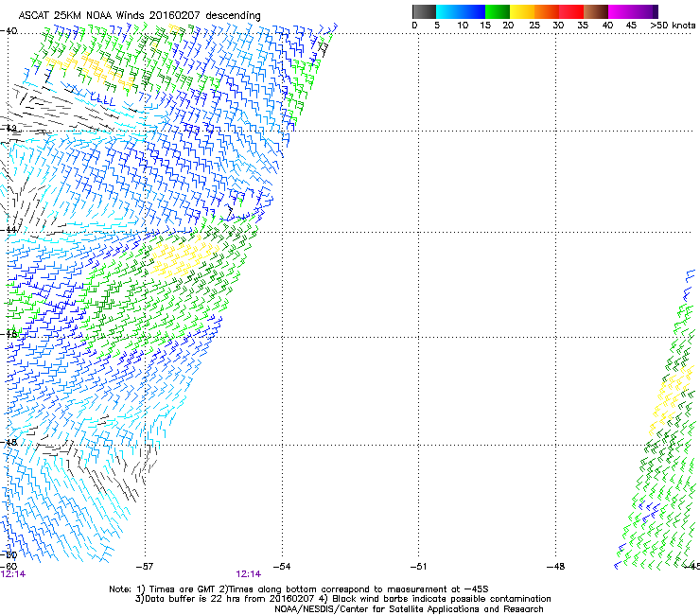This screenshot has height=615, width=700.
Task: Choose the yellow 20-25 knots legend segment
Action: tap(522, 11)
